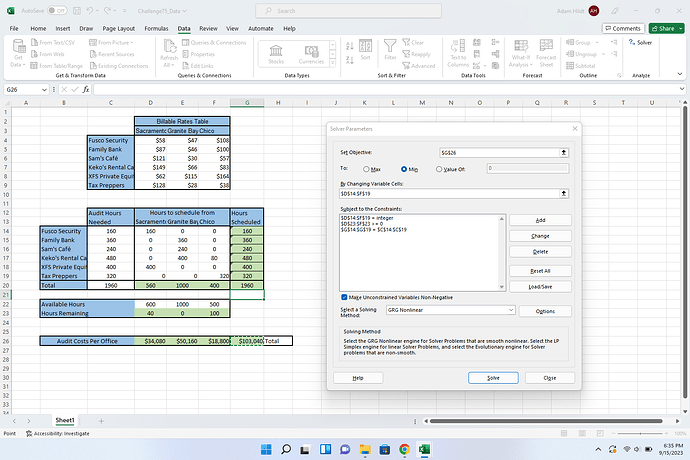Click the Advanced filter option
690x460 pixels.
pyautogui.click(x=418, y=66)
